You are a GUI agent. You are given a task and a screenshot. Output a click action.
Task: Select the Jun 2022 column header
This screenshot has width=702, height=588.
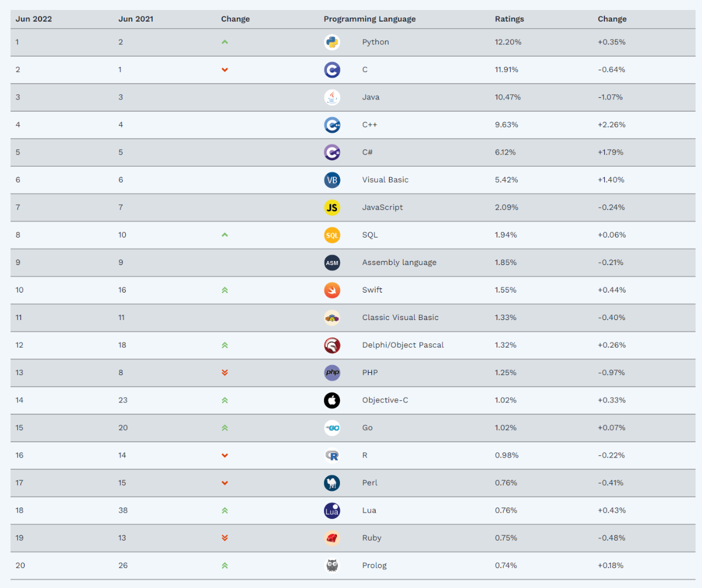33,19
